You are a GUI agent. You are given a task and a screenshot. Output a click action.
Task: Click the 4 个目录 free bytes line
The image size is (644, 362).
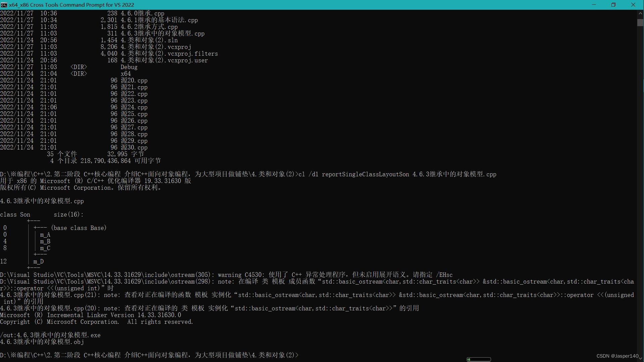106,161
